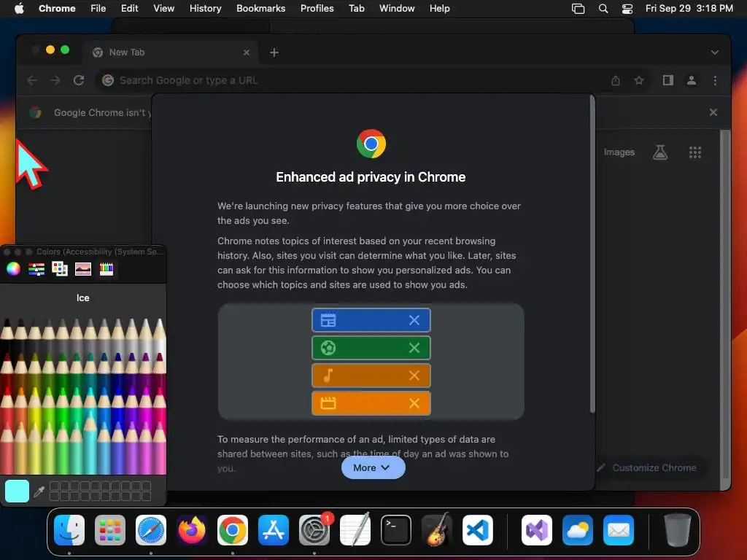The image size is (747, 560).
Task: Open the Color Wheel picker tab
Action: (13, 269)
